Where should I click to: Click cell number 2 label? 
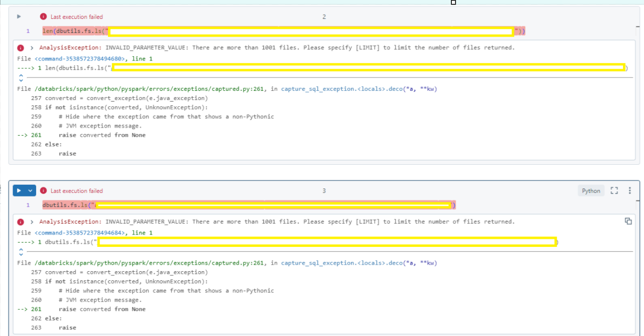point(324,17)
